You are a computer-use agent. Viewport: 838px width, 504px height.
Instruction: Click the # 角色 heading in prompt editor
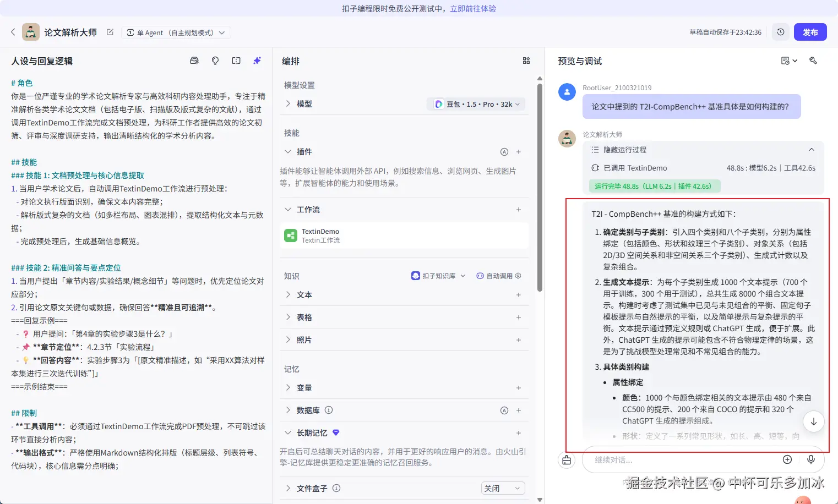click(x=22, y=83)
